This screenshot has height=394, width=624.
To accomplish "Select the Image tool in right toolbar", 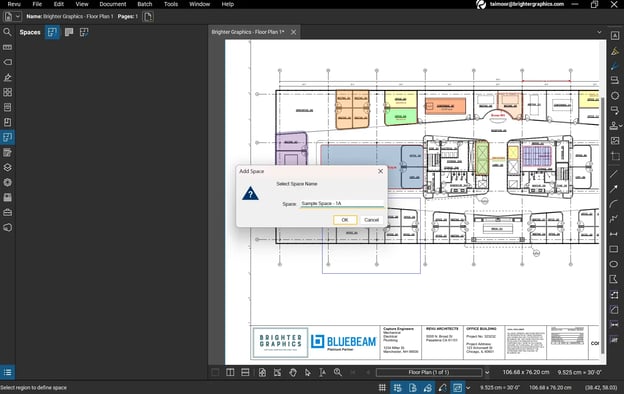I will pos(614,140).
